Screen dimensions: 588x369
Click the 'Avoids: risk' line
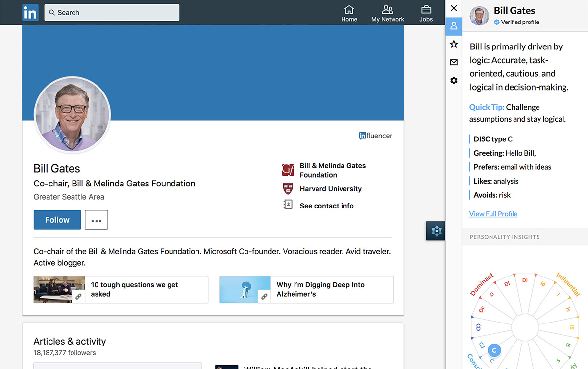pos(492,195)
